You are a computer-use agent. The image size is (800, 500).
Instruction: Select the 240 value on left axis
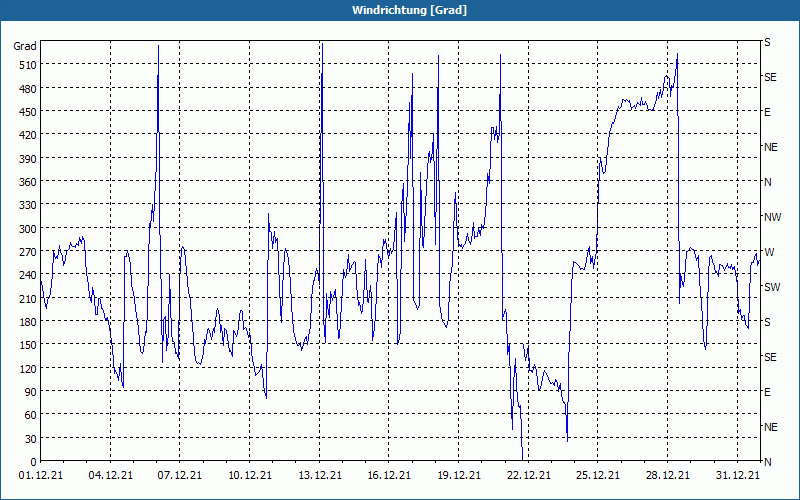point(28,276)
